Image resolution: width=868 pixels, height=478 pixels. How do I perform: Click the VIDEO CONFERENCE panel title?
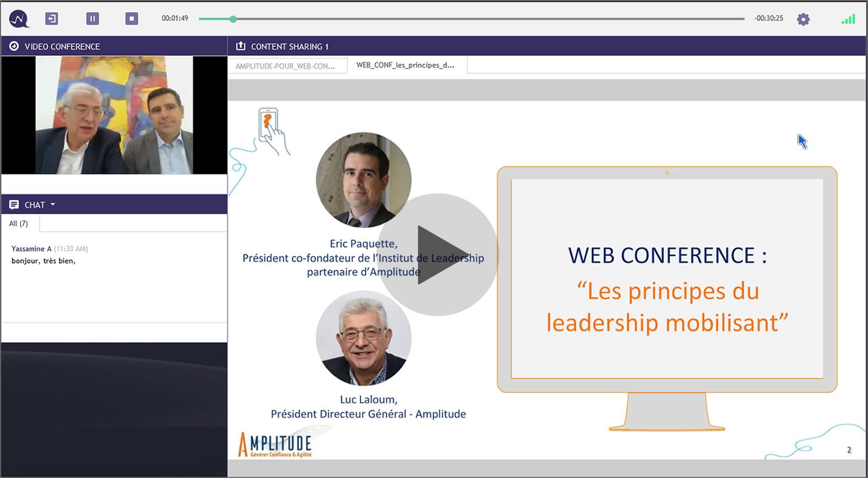coord(62,46)
